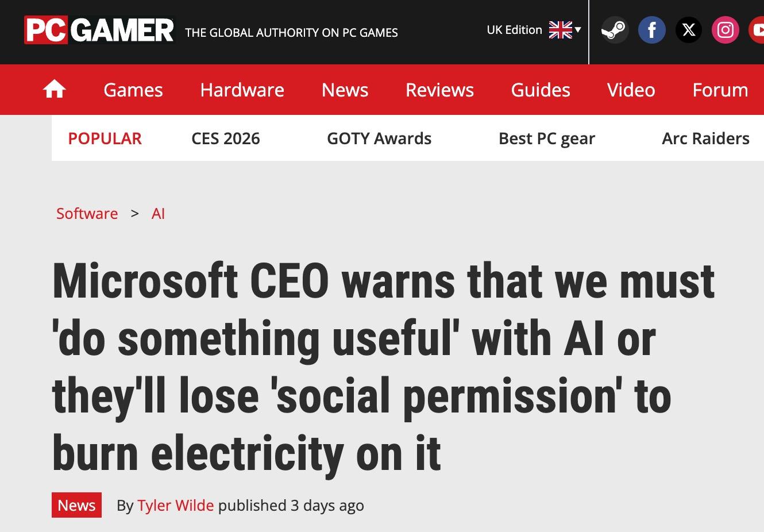Open the Reviews section
Image resolution: width=764 pixels, height=532 pixels.
click(x=439, y=90)
